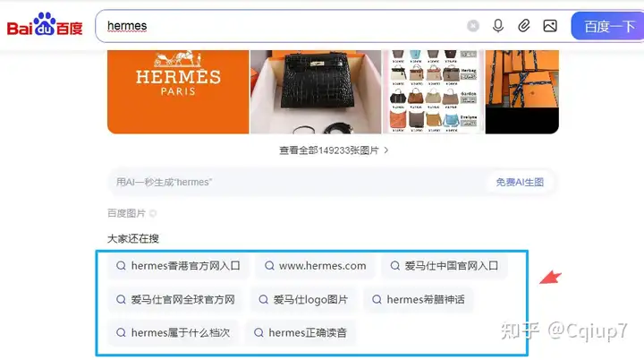Open the handbag collection grid image
The width and height of the screenshot is (644, 360).
[x=433, y=91]
